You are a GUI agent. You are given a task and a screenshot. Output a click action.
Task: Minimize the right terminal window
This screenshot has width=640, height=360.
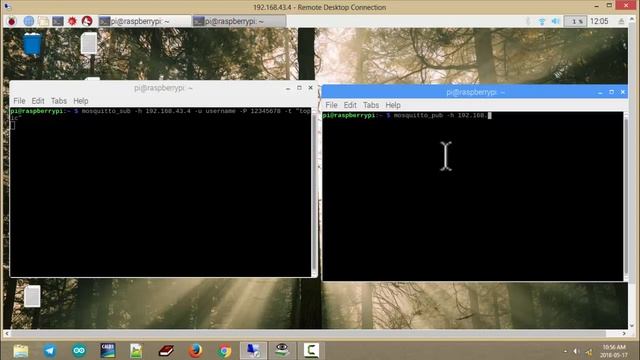[x=600, y=92]
